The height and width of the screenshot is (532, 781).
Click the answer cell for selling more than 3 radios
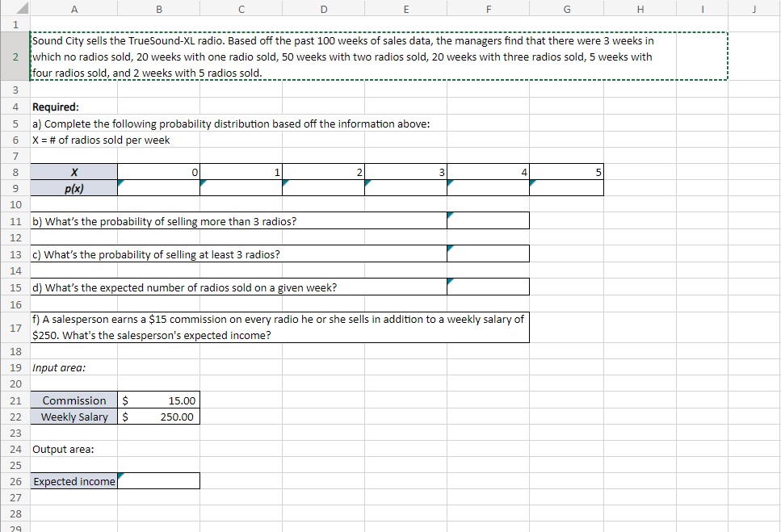[488, 220]
